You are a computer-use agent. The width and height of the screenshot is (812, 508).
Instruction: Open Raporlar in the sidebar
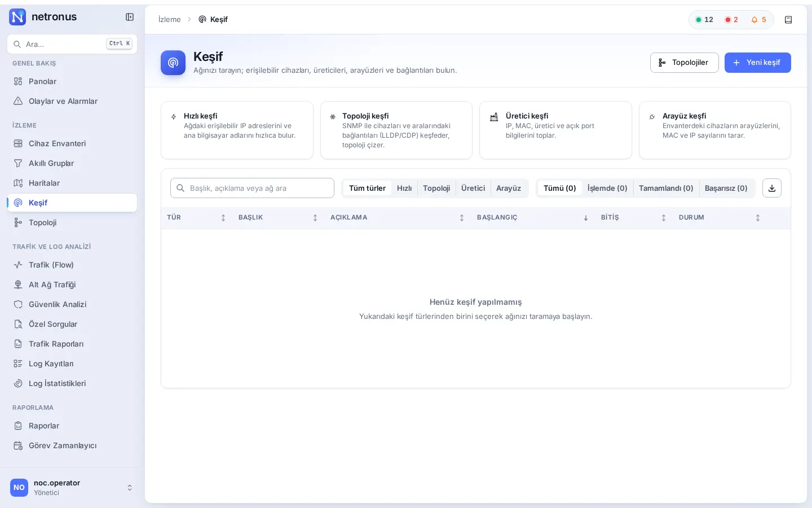click(72, 426)
